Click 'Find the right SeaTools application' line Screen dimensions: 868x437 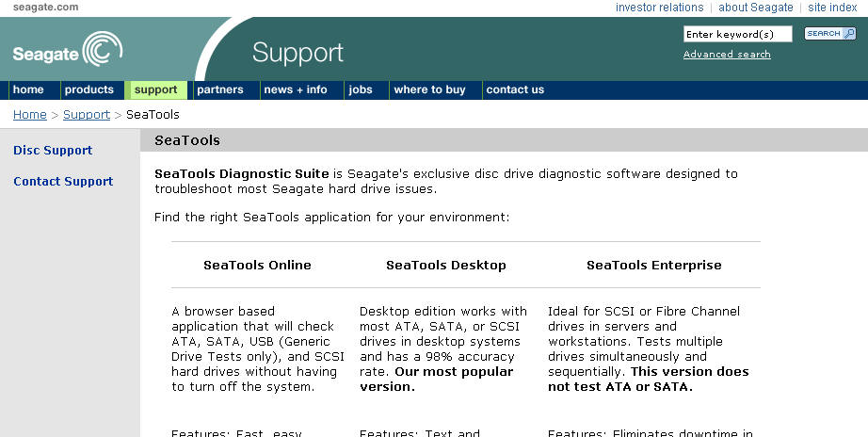pyautogui.click(x=331, y=218)
